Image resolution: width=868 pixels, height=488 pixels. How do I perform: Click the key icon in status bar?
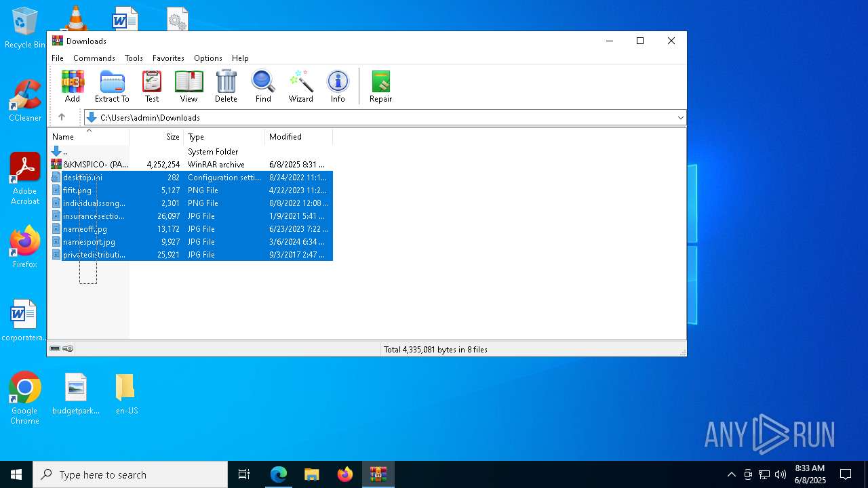click(68, 348)
